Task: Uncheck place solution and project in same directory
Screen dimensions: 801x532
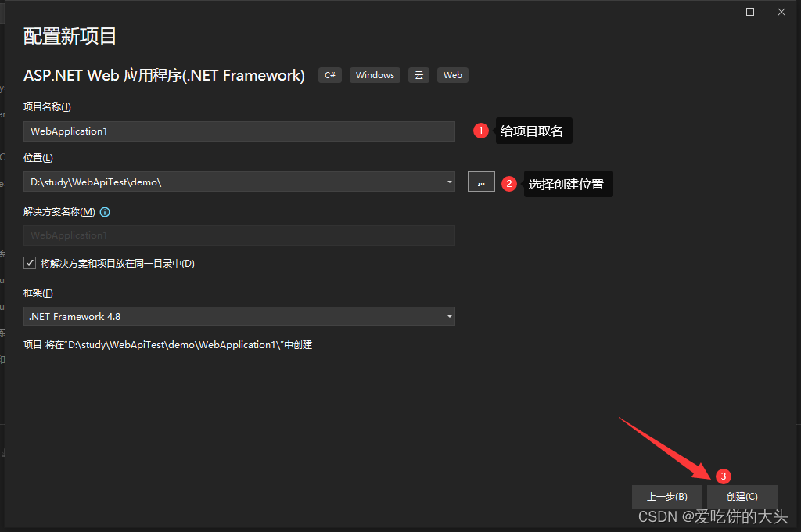Action: (x=30, y=263)
